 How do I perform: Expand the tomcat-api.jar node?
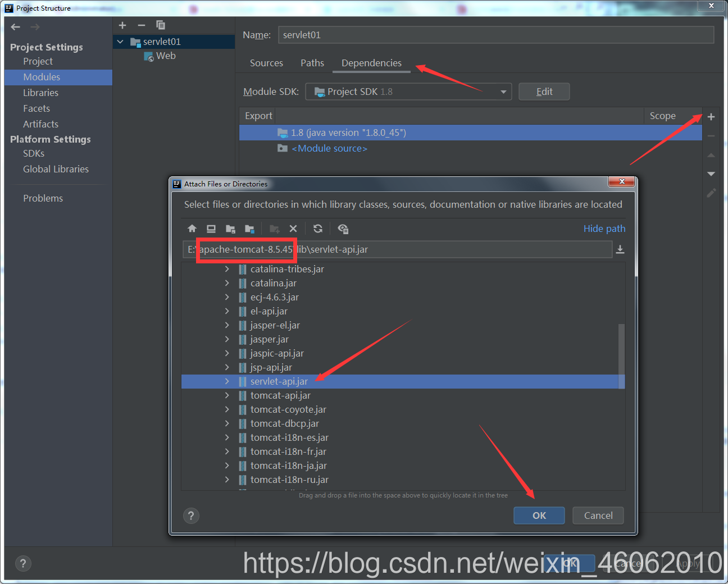tap(227, 395)
